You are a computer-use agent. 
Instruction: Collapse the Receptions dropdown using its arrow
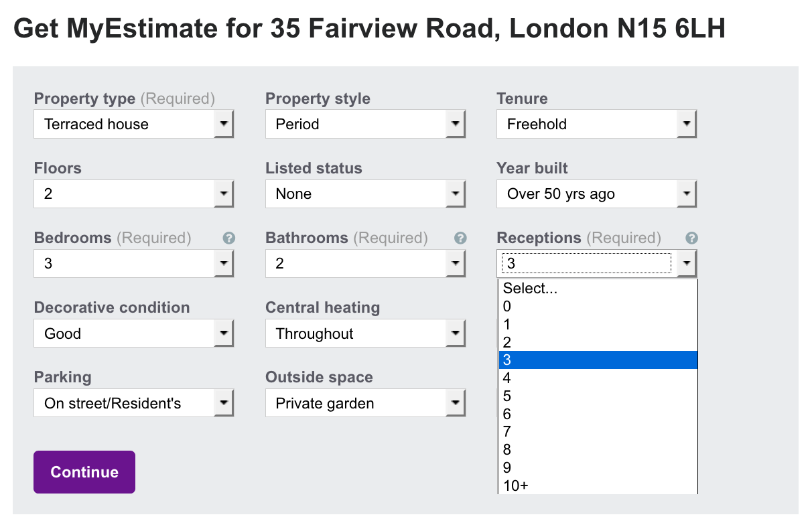pos(686,264)
